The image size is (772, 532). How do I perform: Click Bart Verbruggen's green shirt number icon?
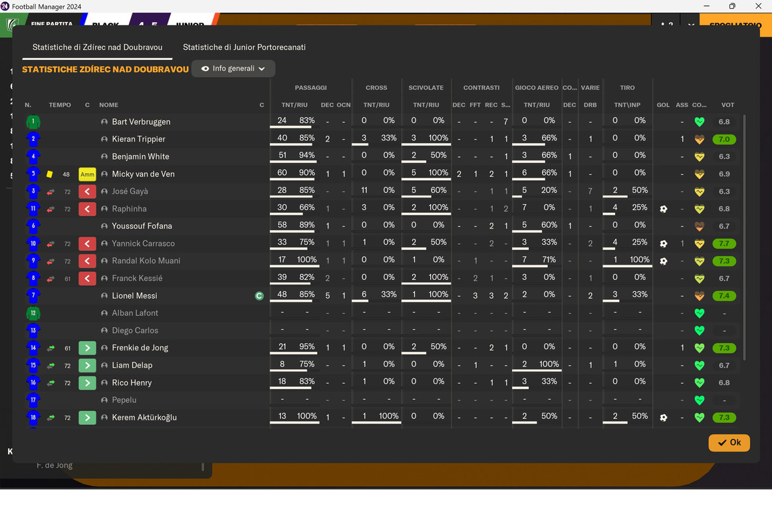(33, 122)
